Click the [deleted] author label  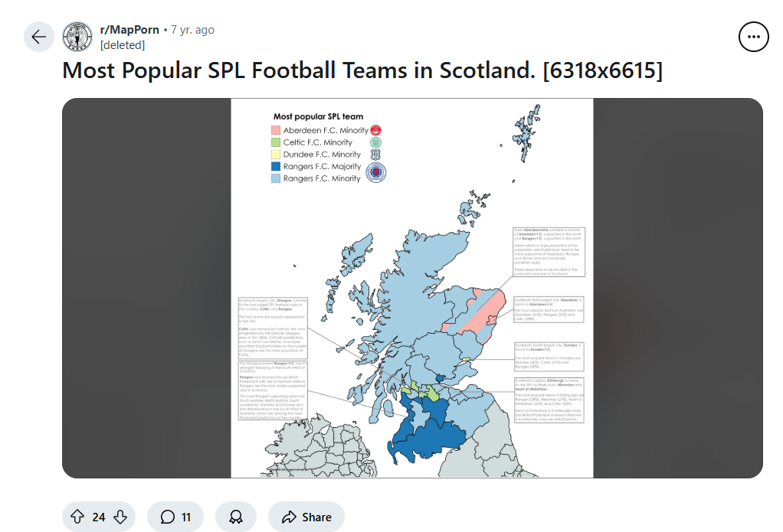tap(123, 45)
